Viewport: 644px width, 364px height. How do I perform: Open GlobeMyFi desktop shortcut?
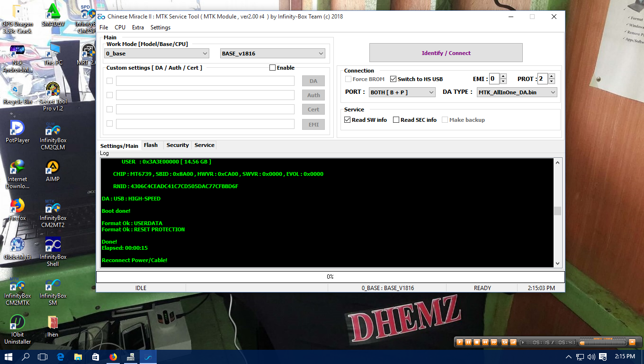tap(18, 249)
